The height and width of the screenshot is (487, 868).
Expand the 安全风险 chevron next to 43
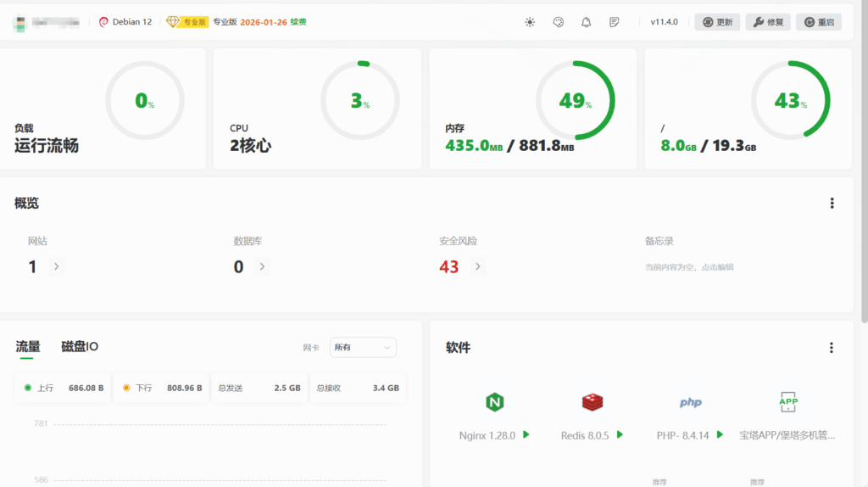(x=477, y=266)
